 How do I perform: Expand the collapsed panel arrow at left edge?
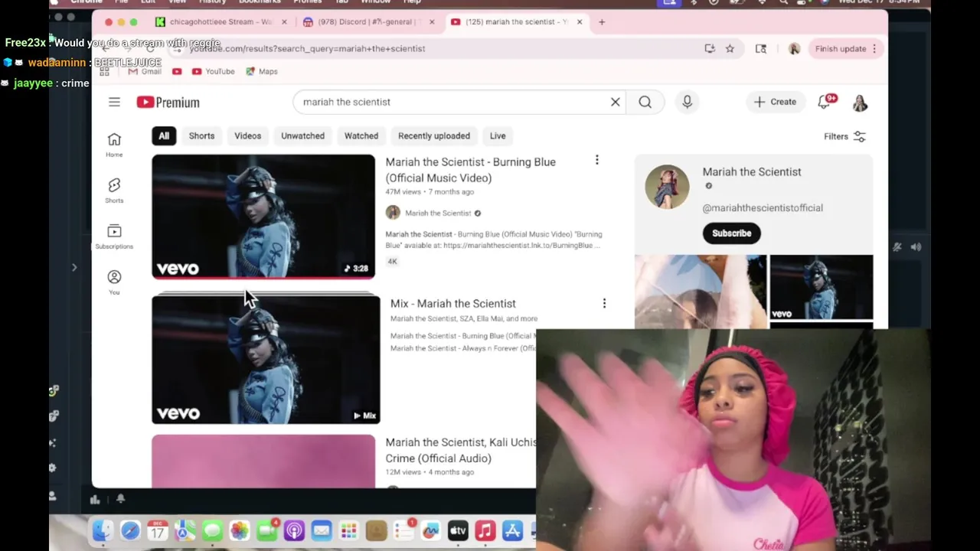pyautogui.click(x=74, y=267)
